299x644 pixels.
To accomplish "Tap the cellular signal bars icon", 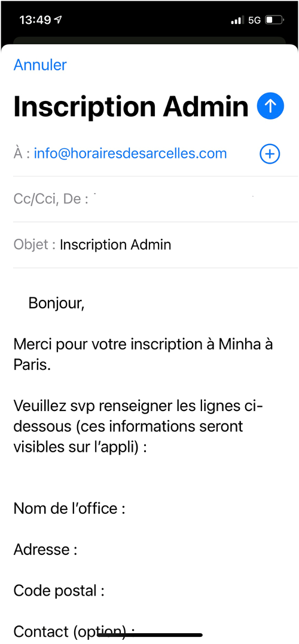I will 237,20.
